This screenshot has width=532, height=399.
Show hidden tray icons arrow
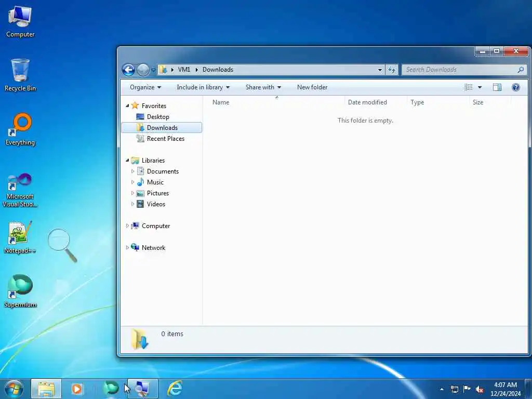(x=442, y=389)
